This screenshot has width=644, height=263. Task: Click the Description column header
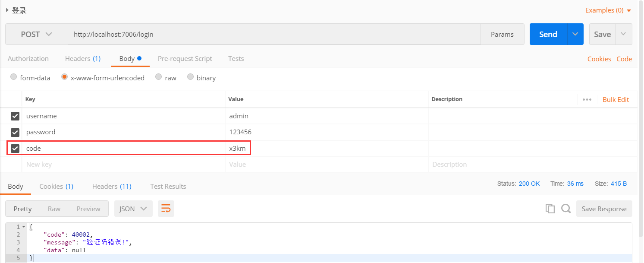tap(447, 99)
